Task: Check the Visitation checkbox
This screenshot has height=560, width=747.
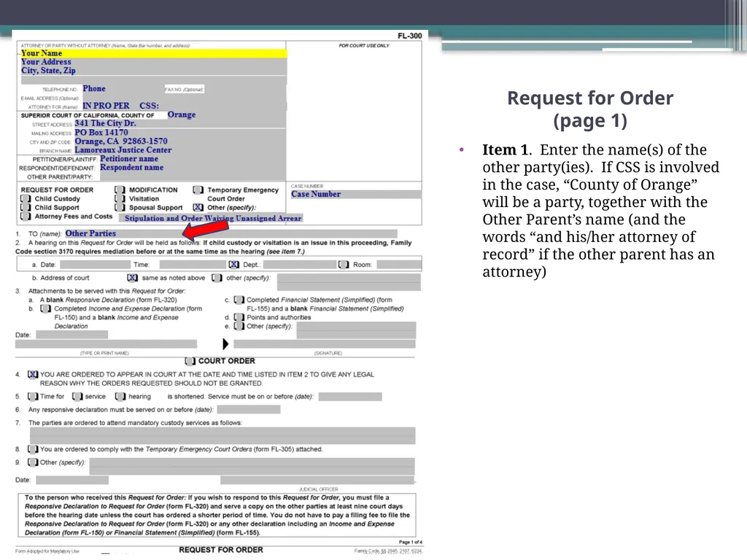Action: click(x=120, y=198)
